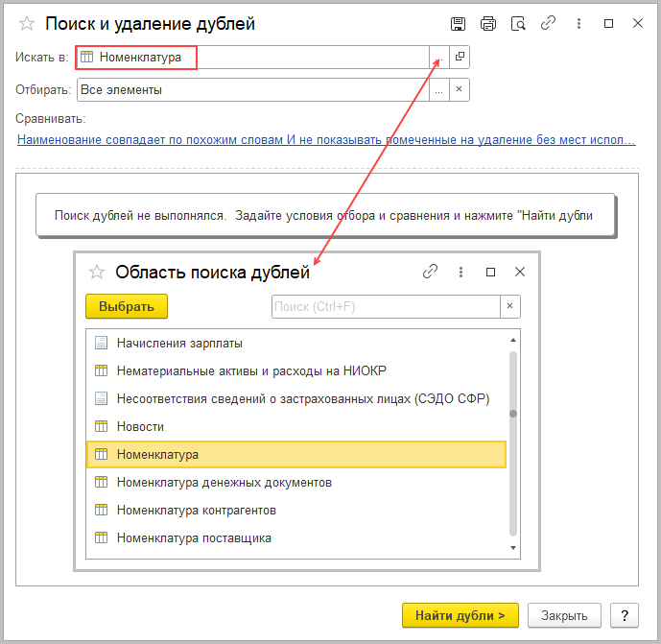Clear the search field in dialog

click(510, 306)
